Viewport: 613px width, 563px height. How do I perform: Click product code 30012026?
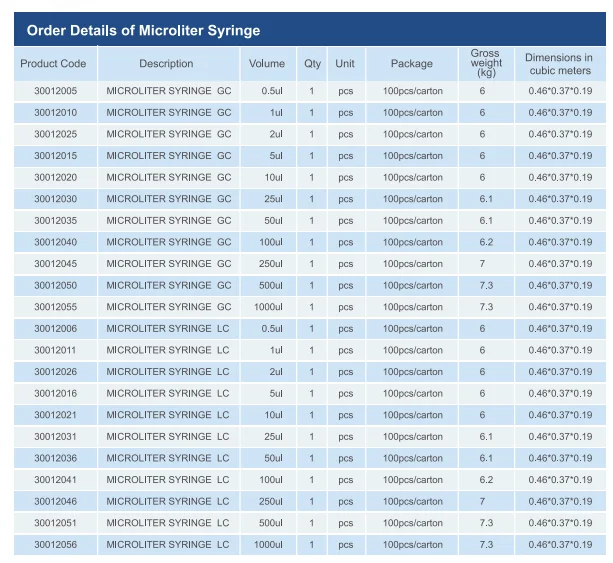pos(56,372)
